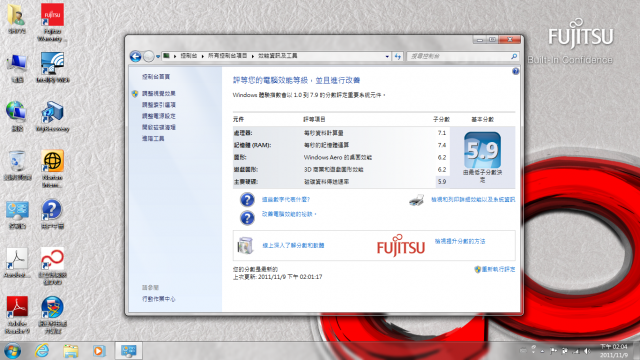The width and height of the screenshot is (640, 360).
Task: Refresh the page with address bar refresh button
Action: tap(398, 57)
